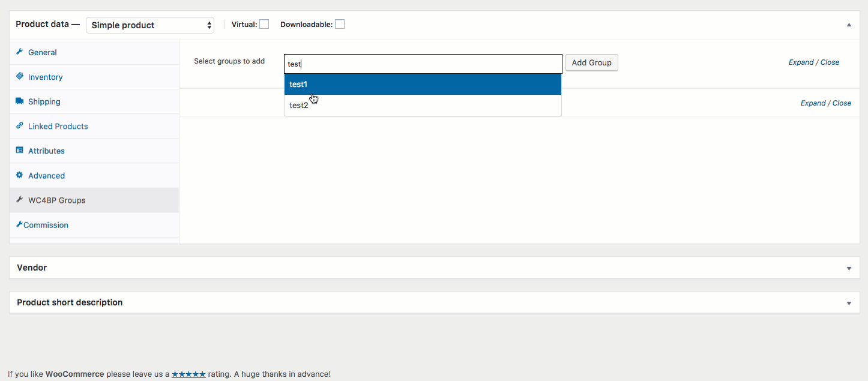Click the Inventory tag icon
868x381 pixels.
20,77
